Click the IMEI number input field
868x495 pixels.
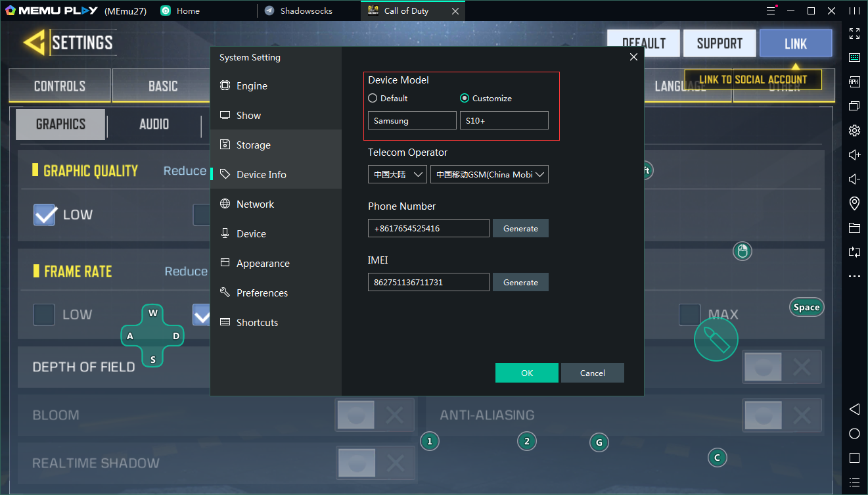(x=428, y=282)
